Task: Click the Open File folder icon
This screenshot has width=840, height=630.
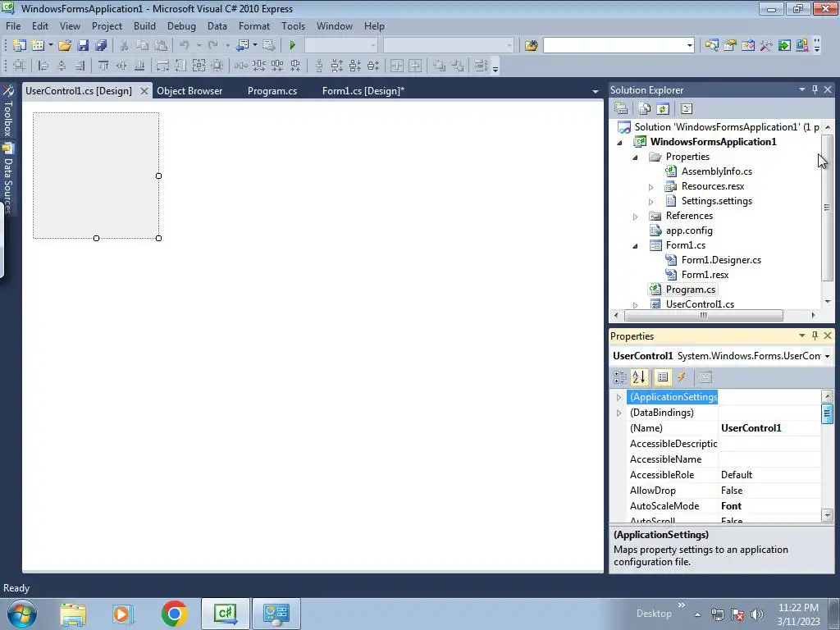Action: tap(65, 46)
